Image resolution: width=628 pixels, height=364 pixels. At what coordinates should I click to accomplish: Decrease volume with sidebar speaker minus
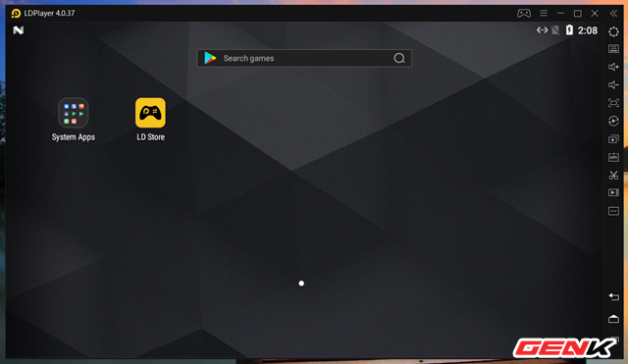[613, 85]
